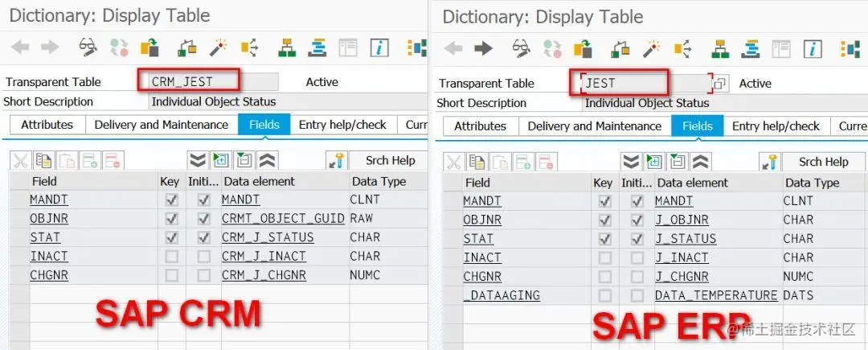Click the JEST table name field
The height and width of the screenshot is (350, 868).
tap(646, 84)
